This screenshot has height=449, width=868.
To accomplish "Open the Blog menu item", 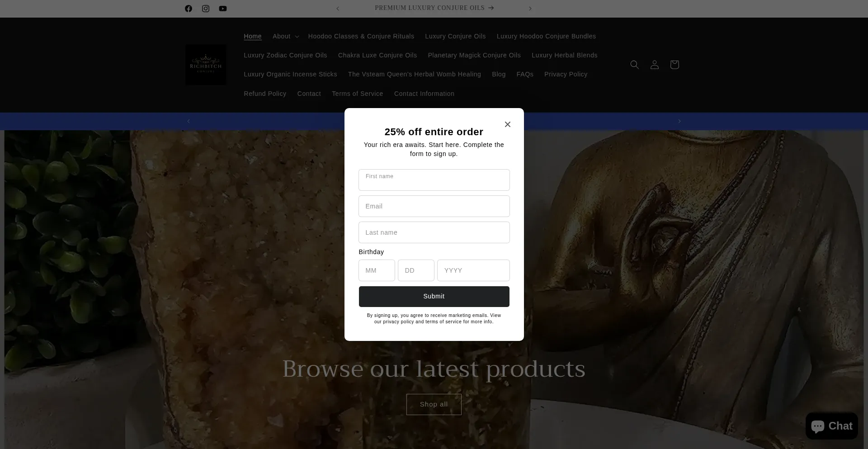I will pyautogui.click(x=499, y=74).
